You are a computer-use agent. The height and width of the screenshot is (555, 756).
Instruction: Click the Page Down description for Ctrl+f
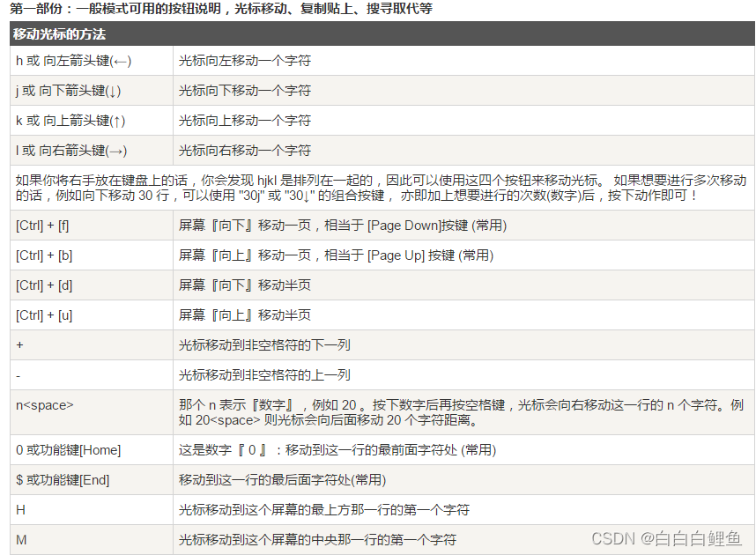point(343,226)
